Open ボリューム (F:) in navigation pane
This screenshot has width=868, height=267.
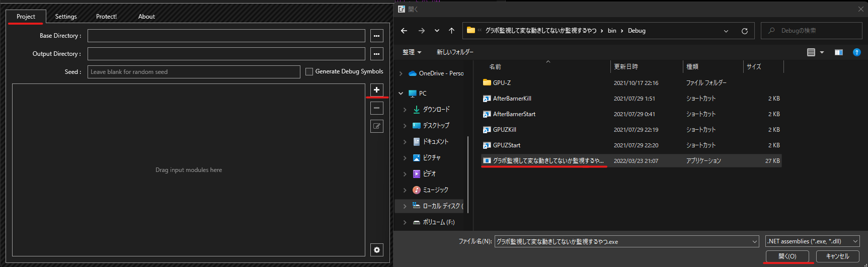pyautogui.click(x=434, y=222)
